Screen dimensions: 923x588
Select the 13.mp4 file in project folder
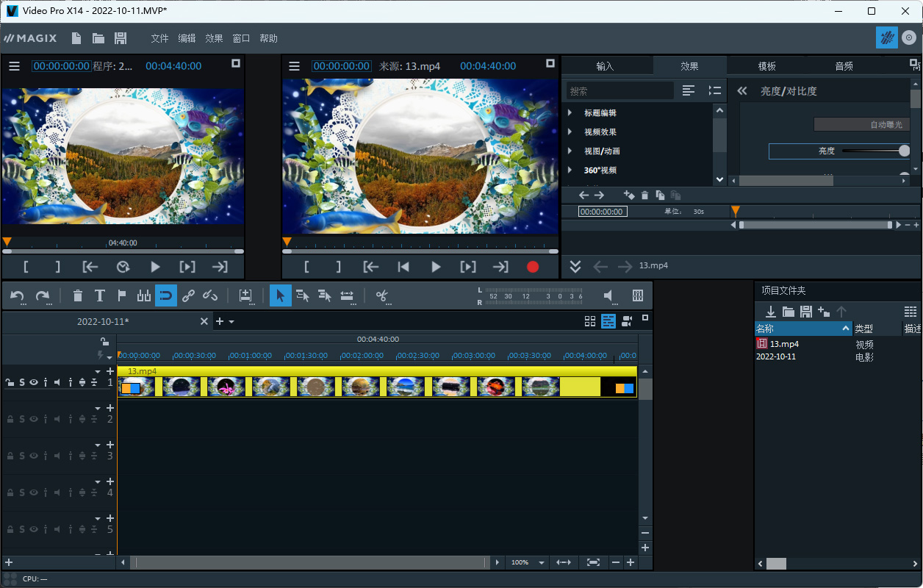[784, 343]
